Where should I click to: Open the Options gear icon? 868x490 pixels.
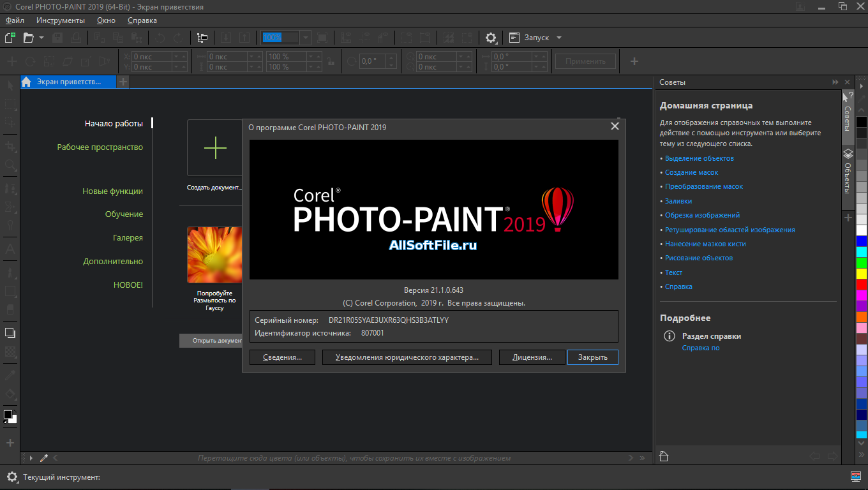tap(490, 38)
